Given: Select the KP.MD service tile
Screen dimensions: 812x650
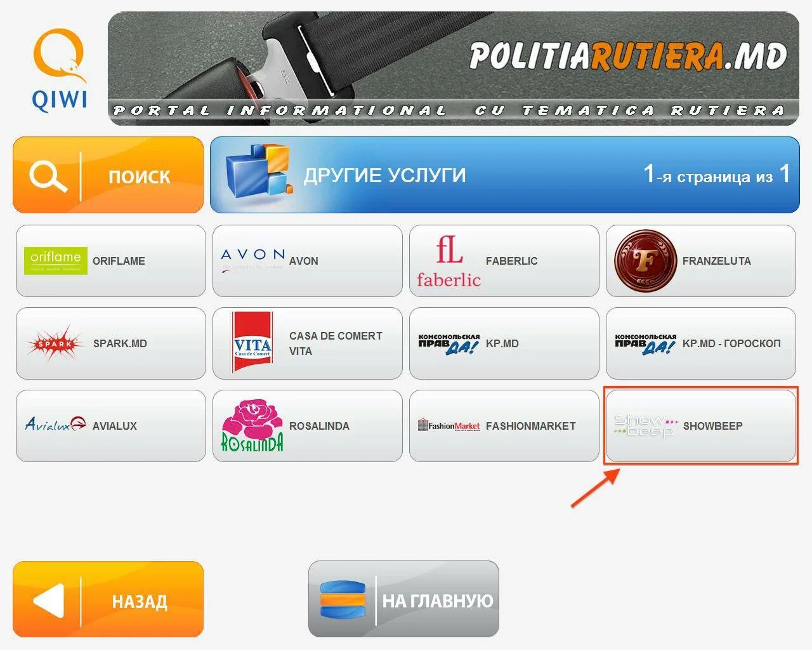Looking at the screenshot, I should 504,343.
